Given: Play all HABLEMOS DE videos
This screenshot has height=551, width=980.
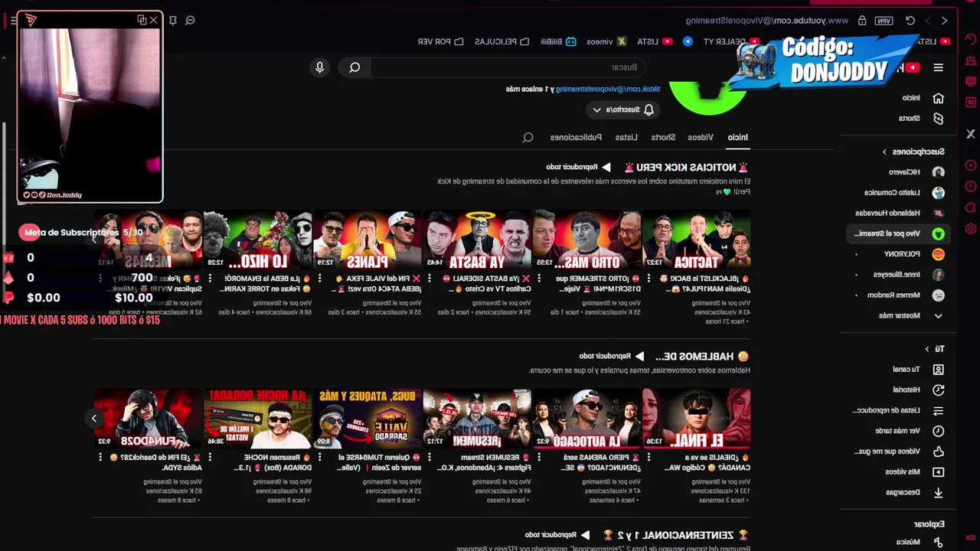Looking at the screenshot, I should [610, 357].
